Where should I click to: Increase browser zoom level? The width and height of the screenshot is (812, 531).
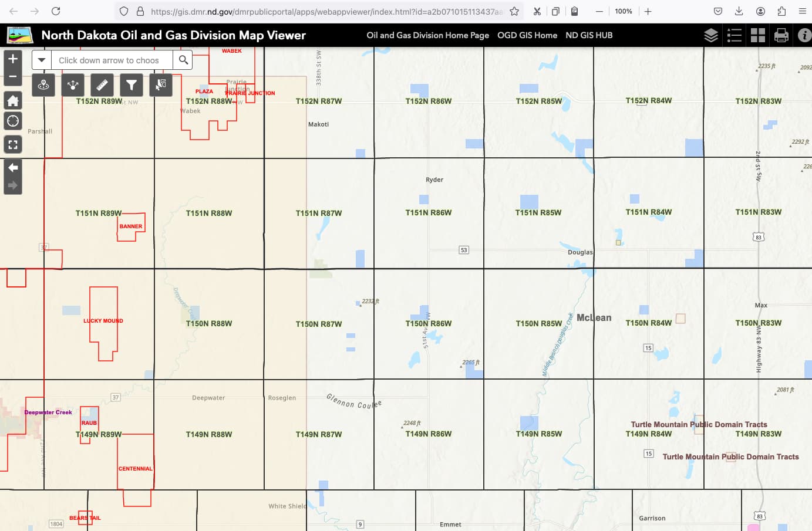click(x=648, y=11)
